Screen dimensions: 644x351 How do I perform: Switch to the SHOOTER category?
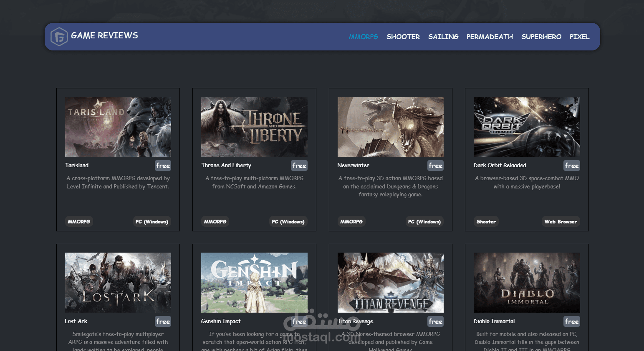[403, 37]
